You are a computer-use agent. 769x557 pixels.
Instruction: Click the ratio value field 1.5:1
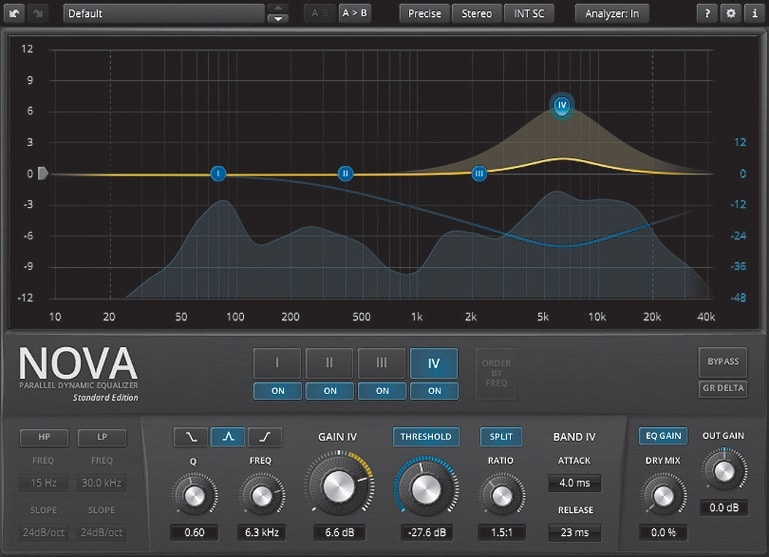click(502, 532)
